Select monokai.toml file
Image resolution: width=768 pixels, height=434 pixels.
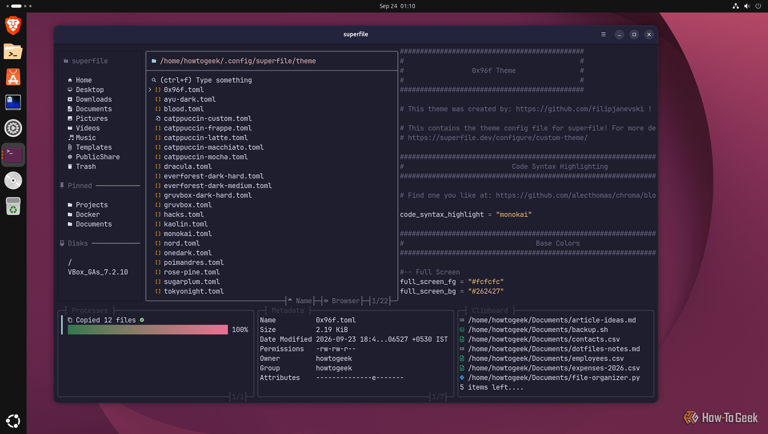[x=188, y=234]
